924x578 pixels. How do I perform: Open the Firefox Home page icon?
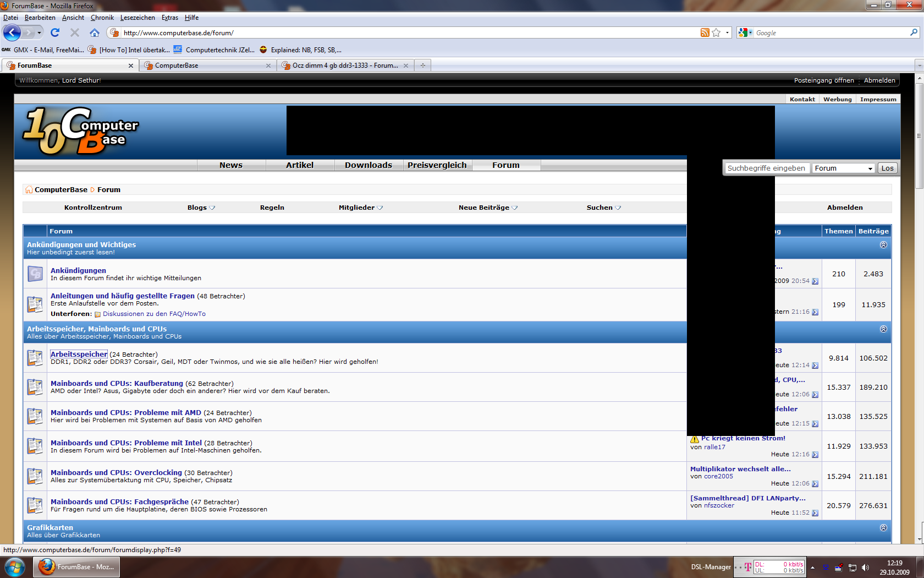point(95,32)
